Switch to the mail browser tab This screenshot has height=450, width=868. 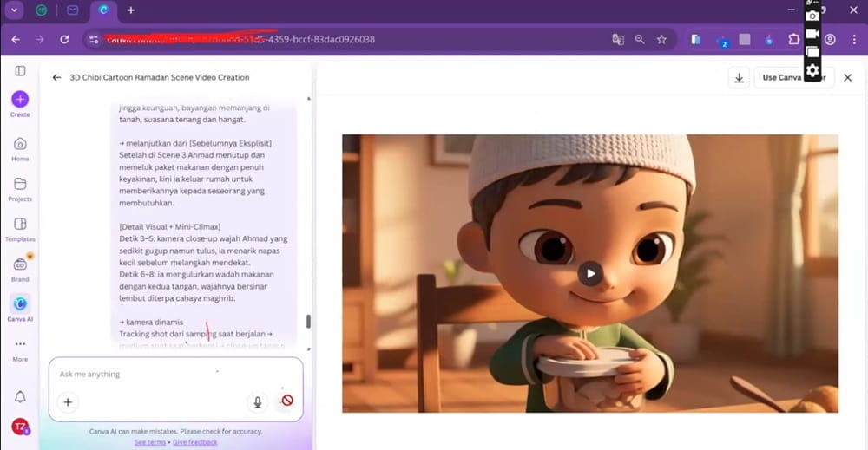(73, 10)
